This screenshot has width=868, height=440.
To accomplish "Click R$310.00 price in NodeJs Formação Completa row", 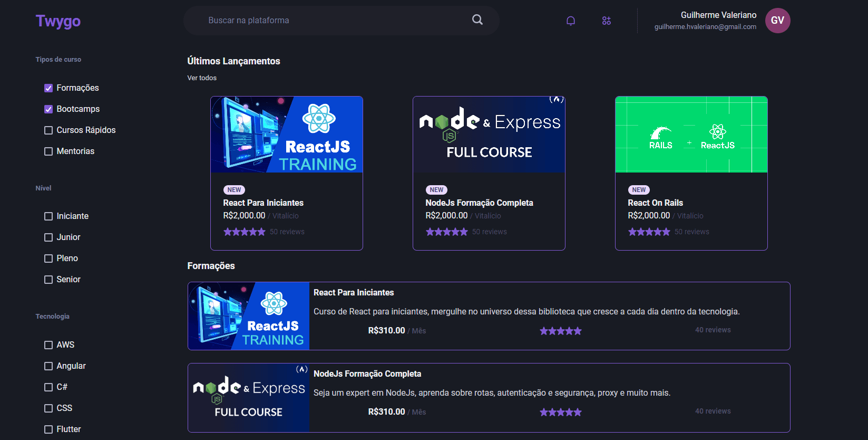I will (386, 412).
